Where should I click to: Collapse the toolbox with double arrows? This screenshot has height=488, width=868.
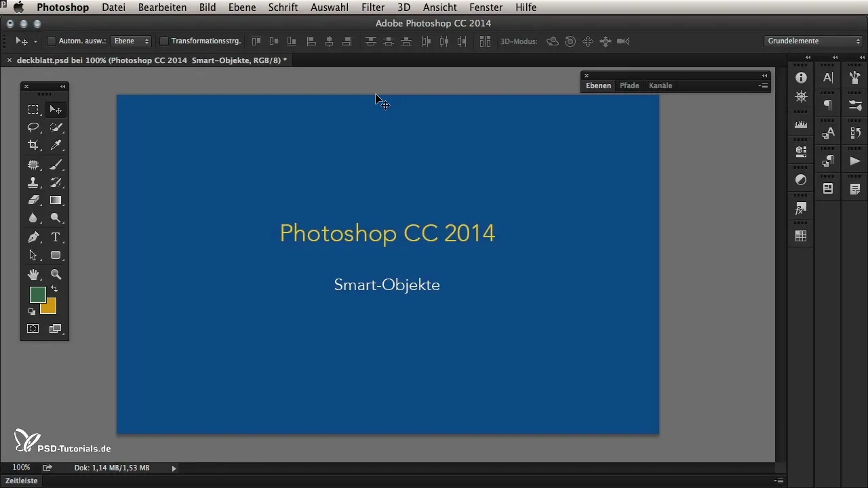coord(63,87)
